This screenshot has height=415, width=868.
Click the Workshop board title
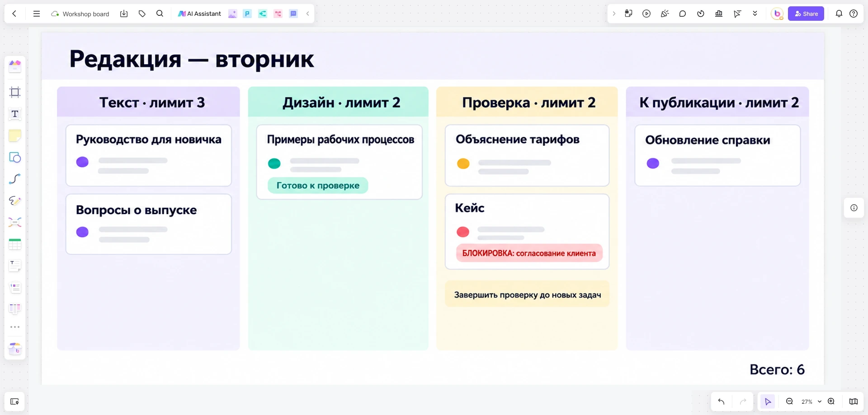[x=85, y=14]
